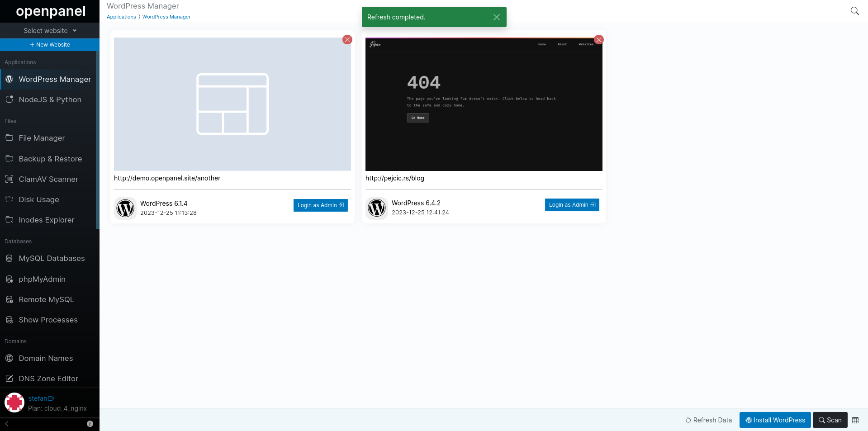Viewport: 868px width, 431px height.
Task: Login as Admin for WordPress 6.4.2
Action: [x=572, y=205]
